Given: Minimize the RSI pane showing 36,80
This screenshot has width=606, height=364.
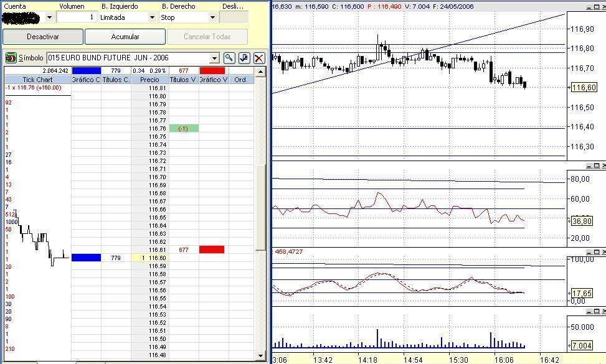Looking at the screenshot, I should click(x=589, y=166).
